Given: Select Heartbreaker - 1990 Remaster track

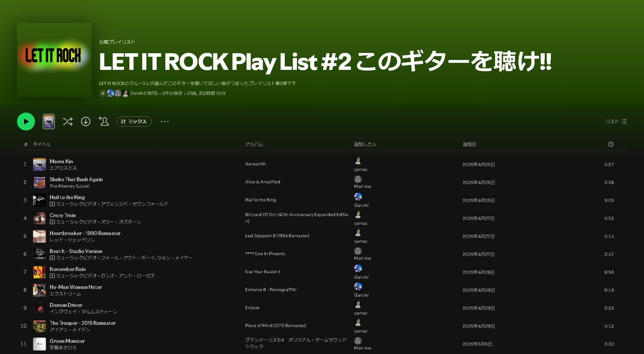Looking at the screenshot, I should (x=85, y=233).
